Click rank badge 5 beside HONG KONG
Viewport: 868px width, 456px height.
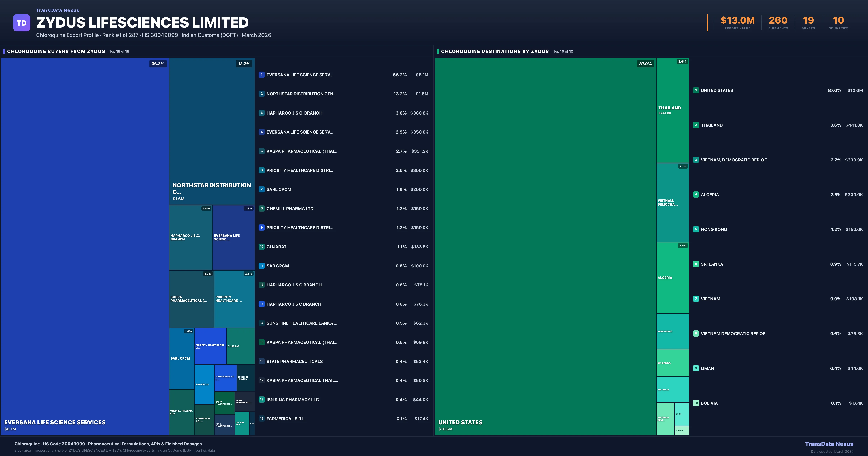click(x=696, y=229)
